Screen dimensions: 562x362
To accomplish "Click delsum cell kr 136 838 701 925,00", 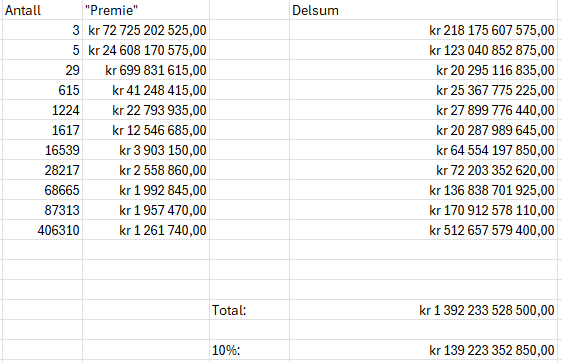I will pos(423,190).
